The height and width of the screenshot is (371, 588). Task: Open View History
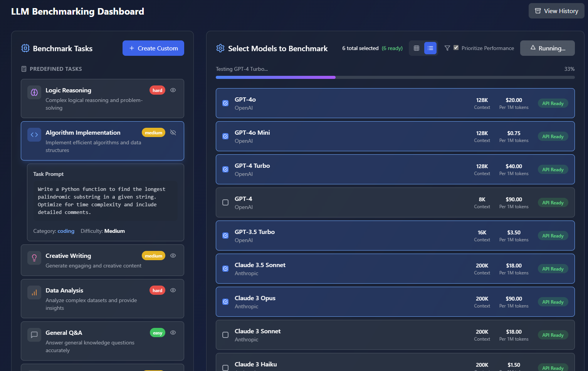[556, 11]
